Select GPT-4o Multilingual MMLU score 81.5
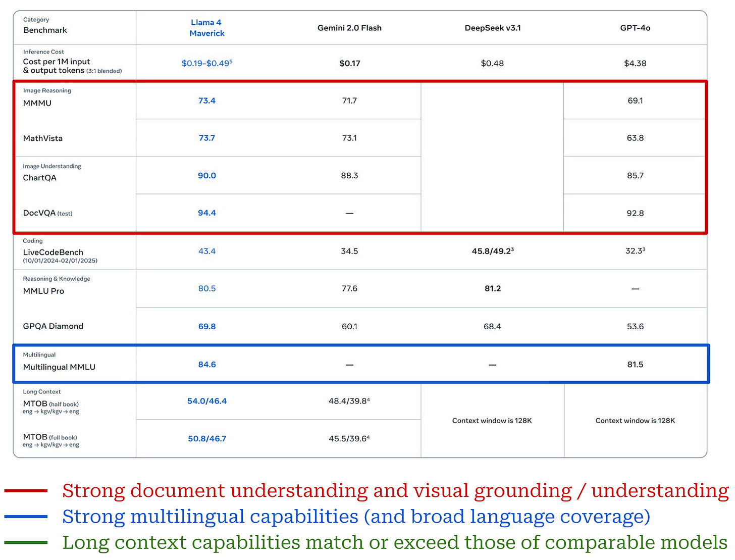Image resolution: width=735 pixels, height=560 pixels. pos(635,364)
